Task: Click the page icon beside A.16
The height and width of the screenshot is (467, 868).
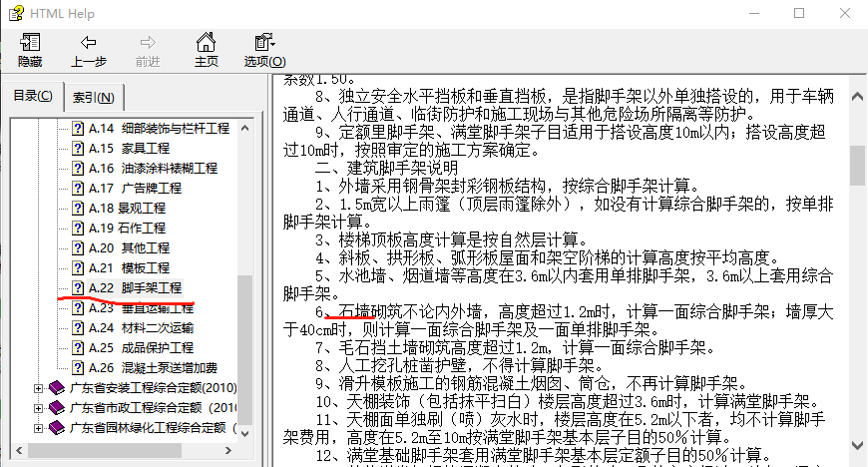Action: [78, 169]
